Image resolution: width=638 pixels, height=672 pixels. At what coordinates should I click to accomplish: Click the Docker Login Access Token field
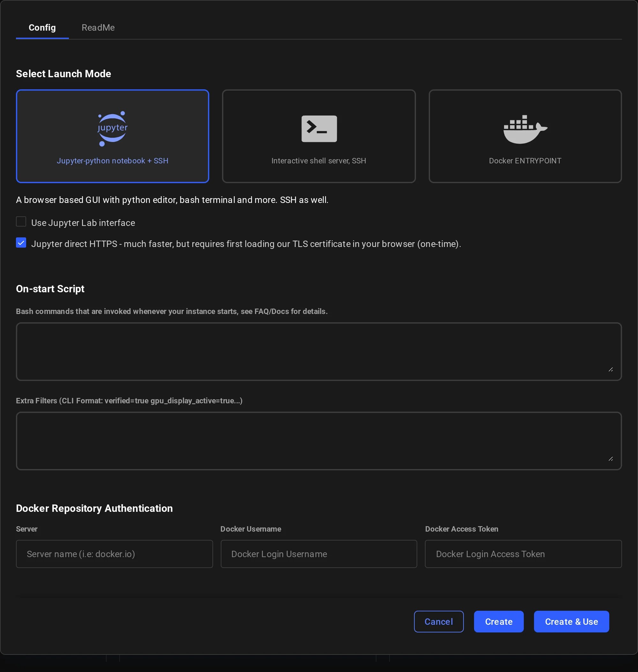pyautogui.click(x=523, y=554)
